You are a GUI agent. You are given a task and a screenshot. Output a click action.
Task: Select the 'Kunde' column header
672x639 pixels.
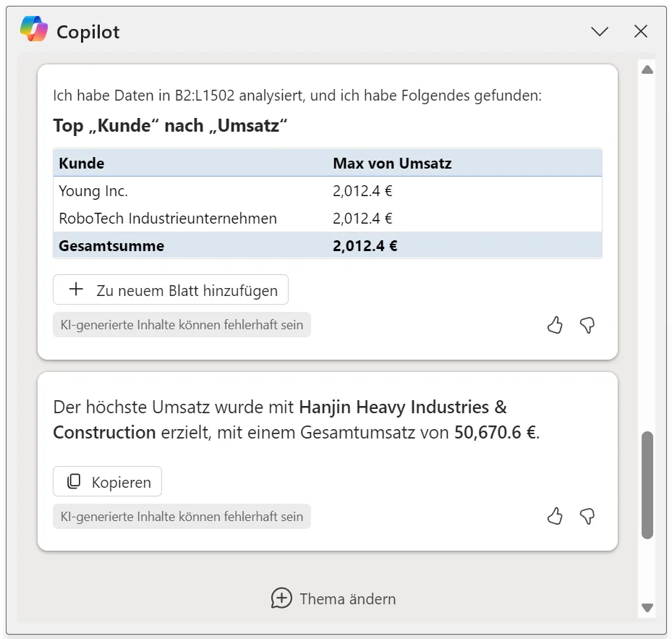coord(82,164)
